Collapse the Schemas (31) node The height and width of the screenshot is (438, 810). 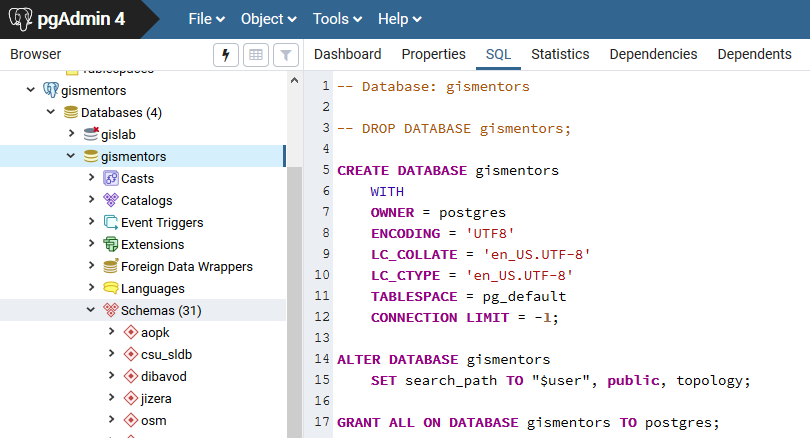(91, 310)
